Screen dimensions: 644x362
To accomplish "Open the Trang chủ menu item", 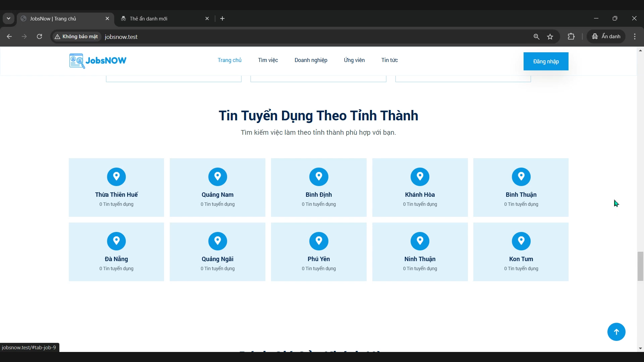I will (x=229, y=60).
